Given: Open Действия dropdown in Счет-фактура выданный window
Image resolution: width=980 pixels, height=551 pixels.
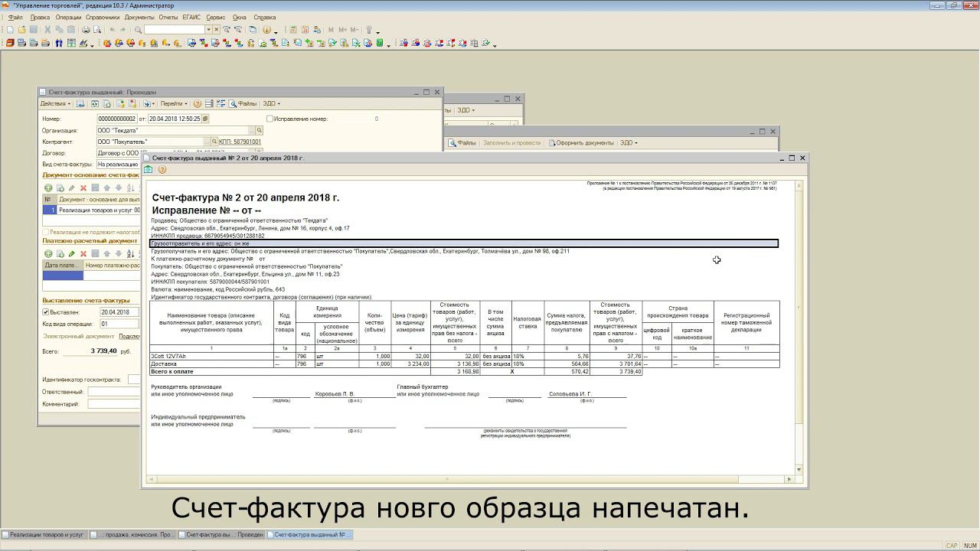Looking at the screenshot, I should click(55, 103).
